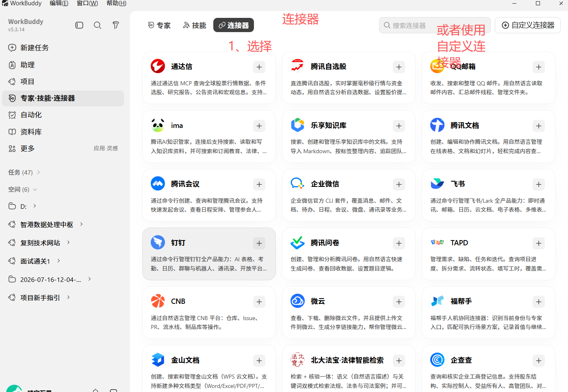The height and width of the screenshot is (392, 568).
Task: Click the 钉钉 logo icon
Action: (x=158, y=243)
